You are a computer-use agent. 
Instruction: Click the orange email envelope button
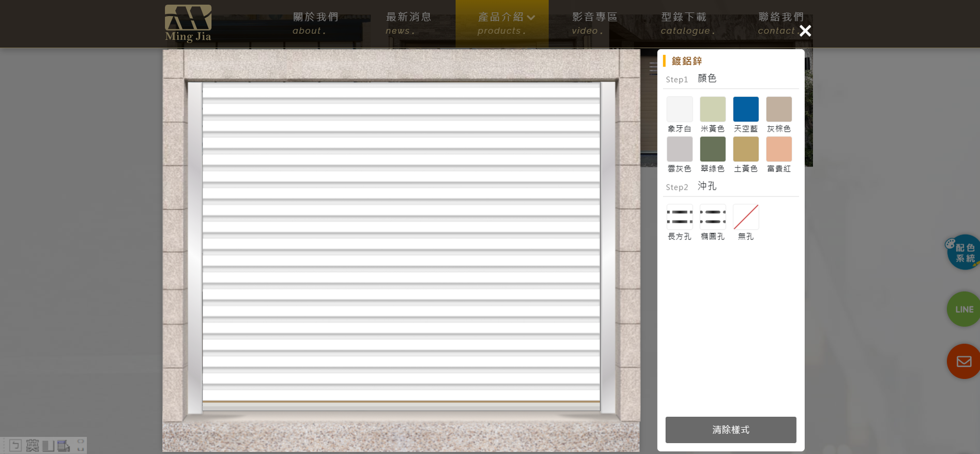(x=963, y=361)
